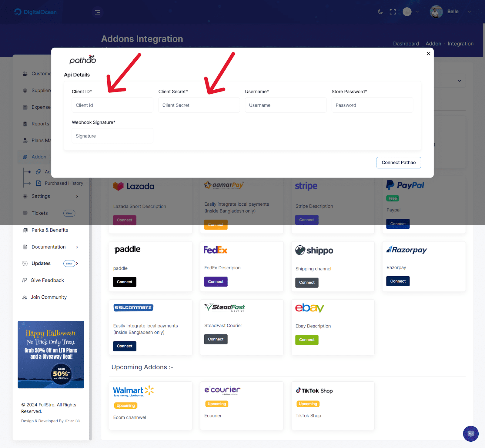
Task: Open the Dashboard breadcrumb link
Action: [x=406, y=44]
